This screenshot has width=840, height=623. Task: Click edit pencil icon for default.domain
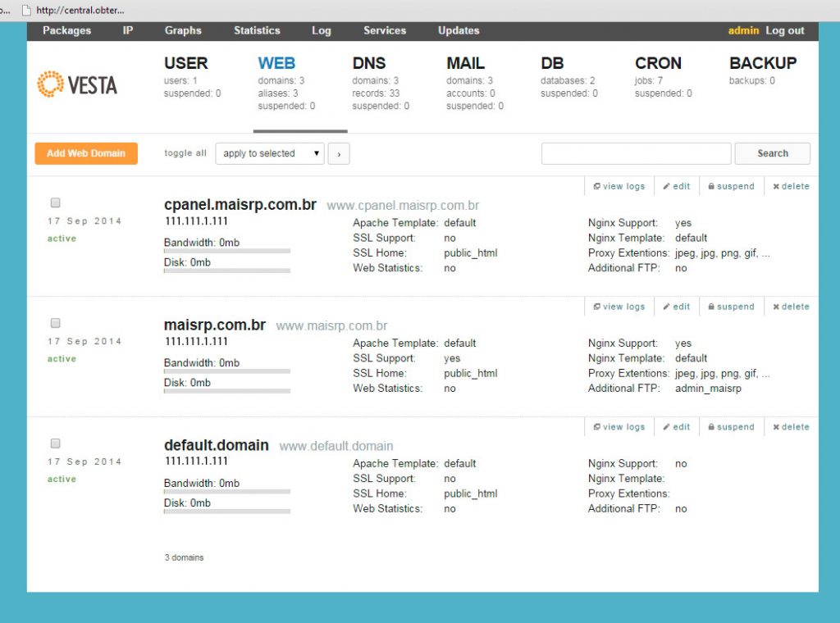point(667,428)
